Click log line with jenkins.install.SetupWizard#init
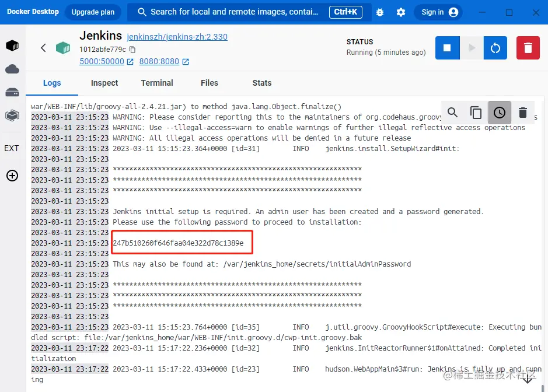Image resolution: width=548 pixels, height=392 pixels. click(x=286, y=149)
